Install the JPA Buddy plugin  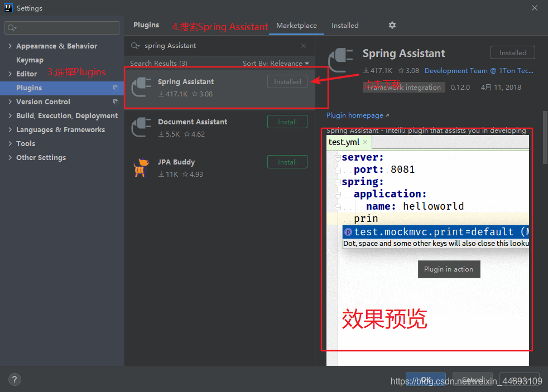287,162
